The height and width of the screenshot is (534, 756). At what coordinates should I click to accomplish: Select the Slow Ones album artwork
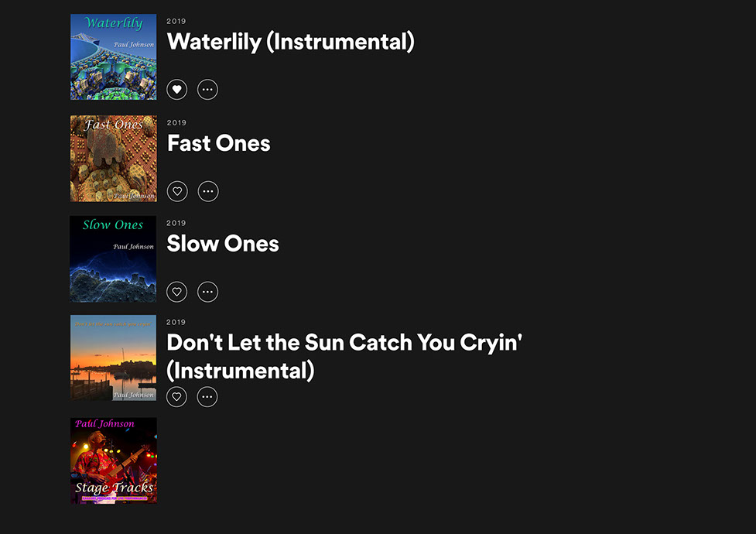pyautogui.click(x=113, y=258)
